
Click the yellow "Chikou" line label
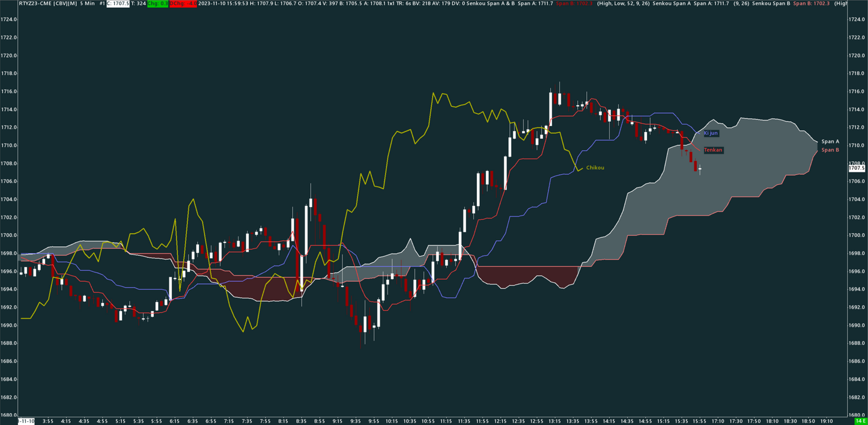point(595,167)
